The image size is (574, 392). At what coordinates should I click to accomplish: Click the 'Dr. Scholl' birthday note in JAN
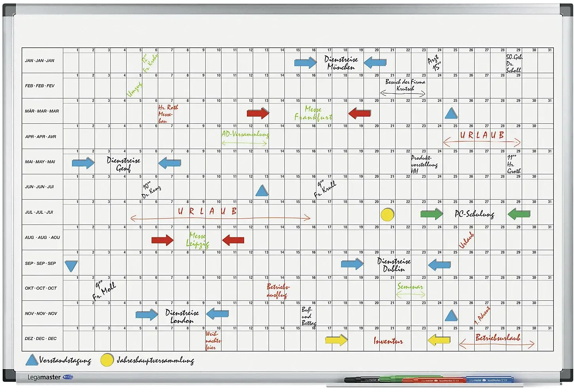pyautogui.click(x=514, y=63)
